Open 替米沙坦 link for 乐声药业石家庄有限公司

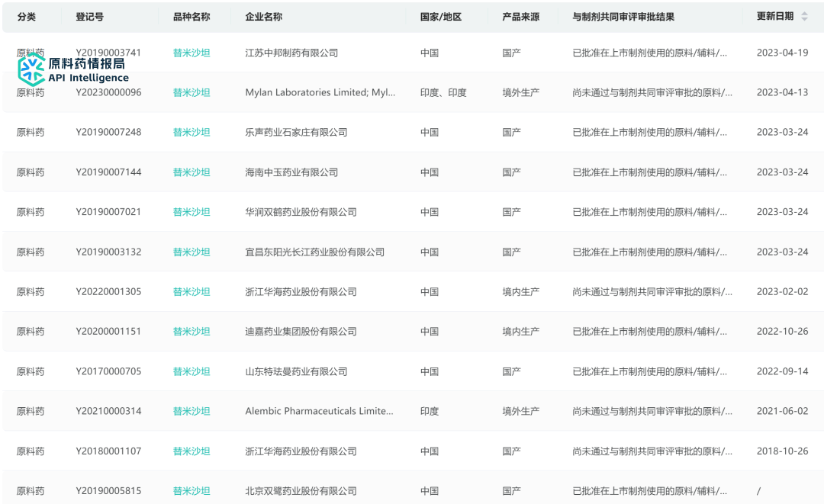192,133
